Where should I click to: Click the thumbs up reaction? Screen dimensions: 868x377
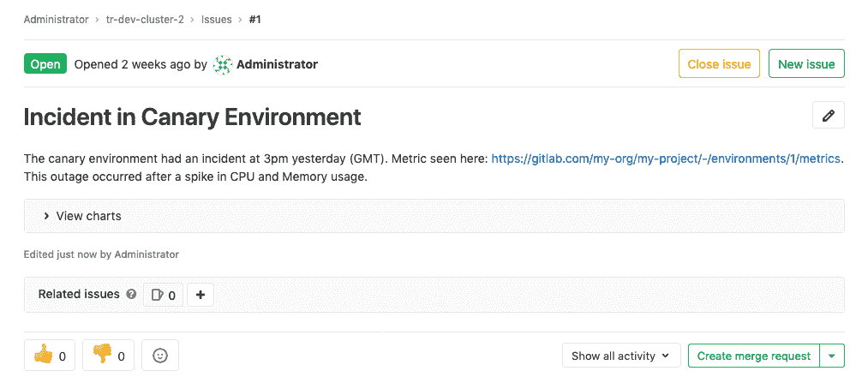coord(50,356)
